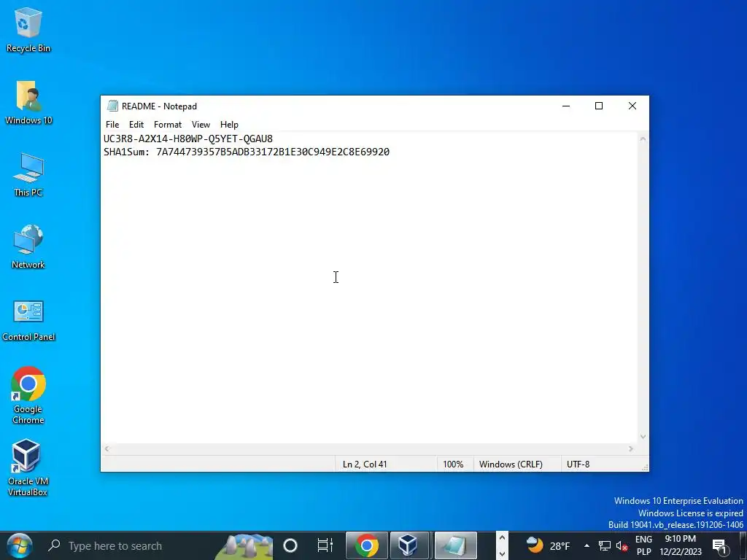Click the 100% zoom status entry

coord(453,464)
